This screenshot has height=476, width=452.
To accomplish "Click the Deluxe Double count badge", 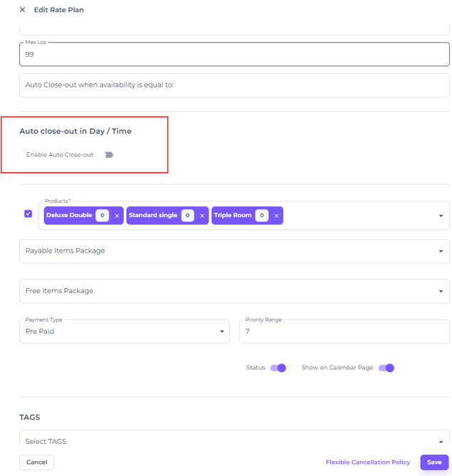I will [x=103, y=216].
